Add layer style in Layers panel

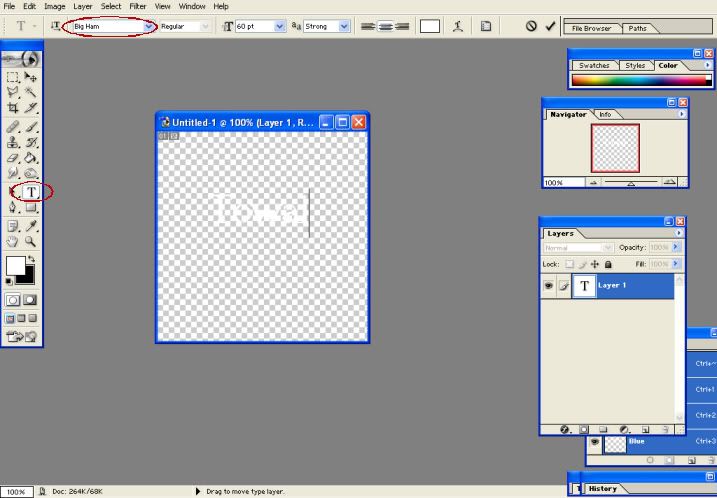pos(565,429)
